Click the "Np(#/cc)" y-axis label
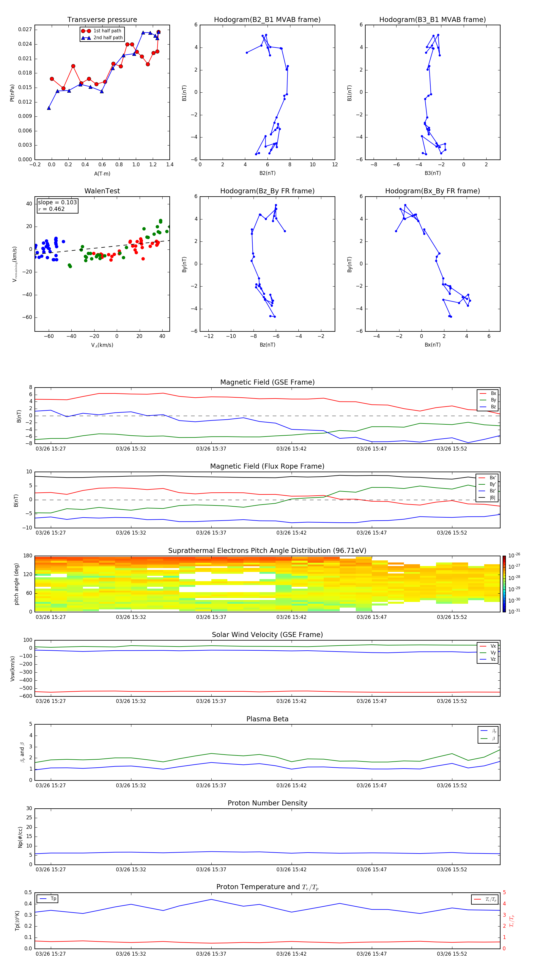The image size is (535, 980). [20, 837]
